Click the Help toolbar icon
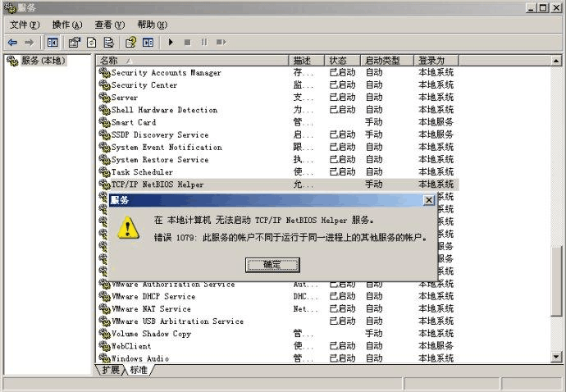Image resolution: width=566 pixels, height=392 pixels. tap(130, 42)
